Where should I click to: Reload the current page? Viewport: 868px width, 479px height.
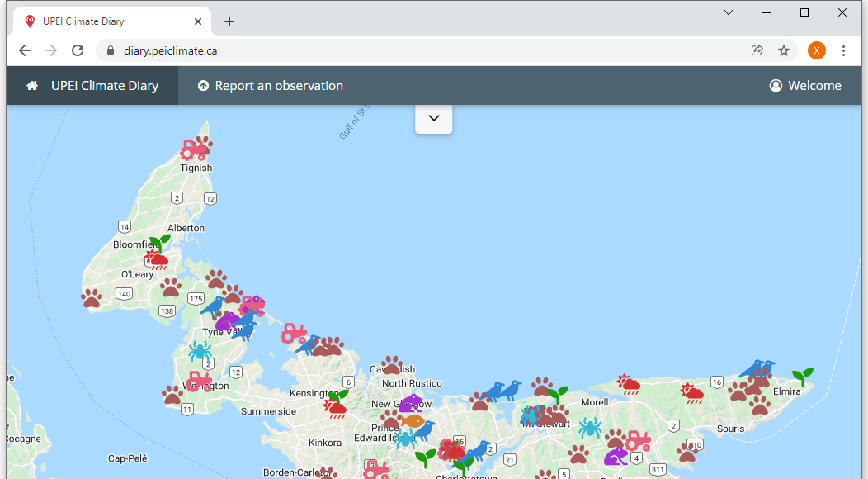point(78,50)
